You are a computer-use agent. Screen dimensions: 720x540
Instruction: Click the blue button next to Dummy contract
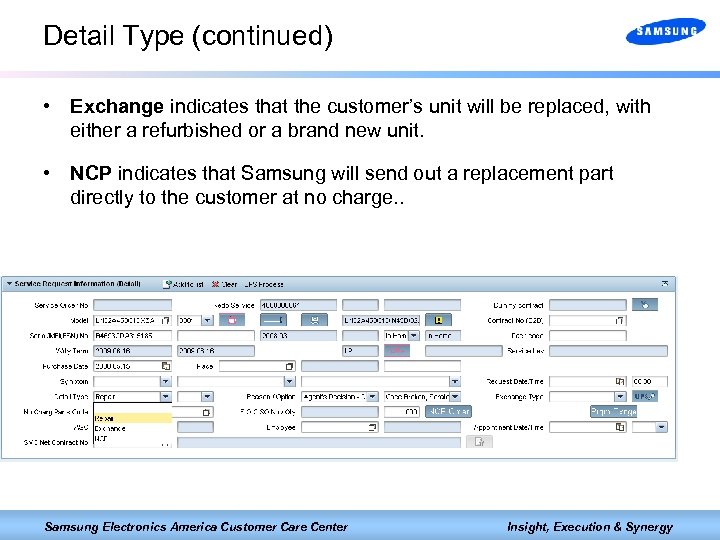pos(645,304)
